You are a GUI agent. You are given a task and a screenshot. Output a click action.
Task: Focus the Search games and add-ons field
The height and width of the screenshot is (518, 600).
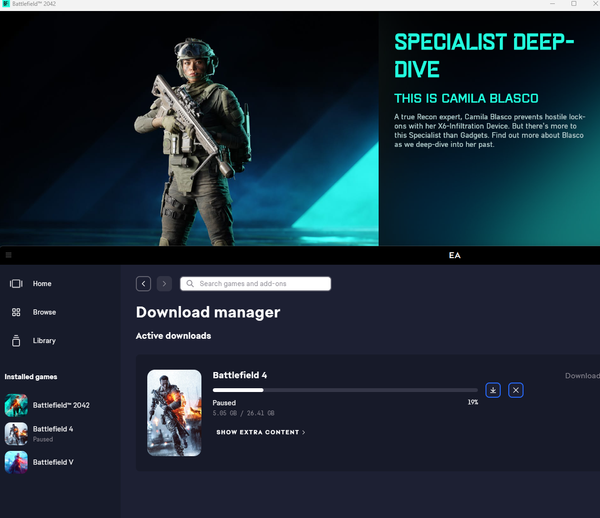click(x=255, y=284)
